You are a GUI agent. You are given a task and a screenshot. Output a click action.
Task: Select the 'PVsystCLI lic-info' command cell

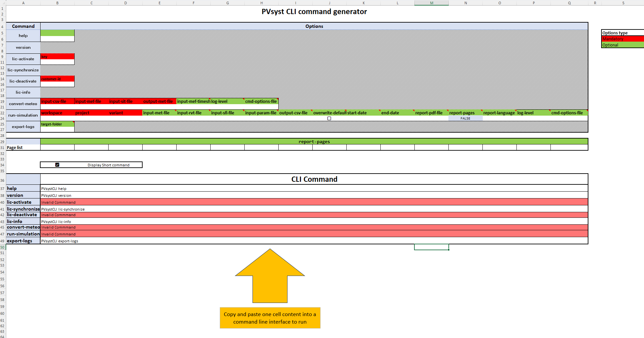314,221
